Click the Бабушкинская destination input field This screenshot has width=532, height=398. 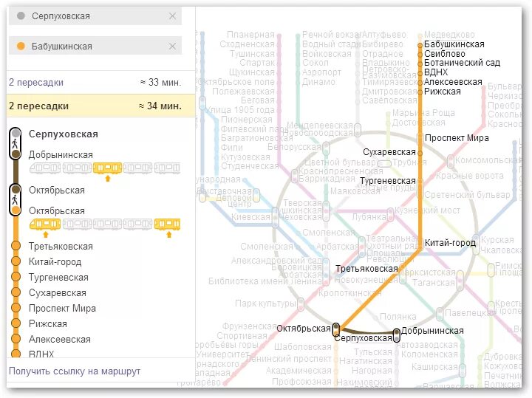(x=95, y=46)
